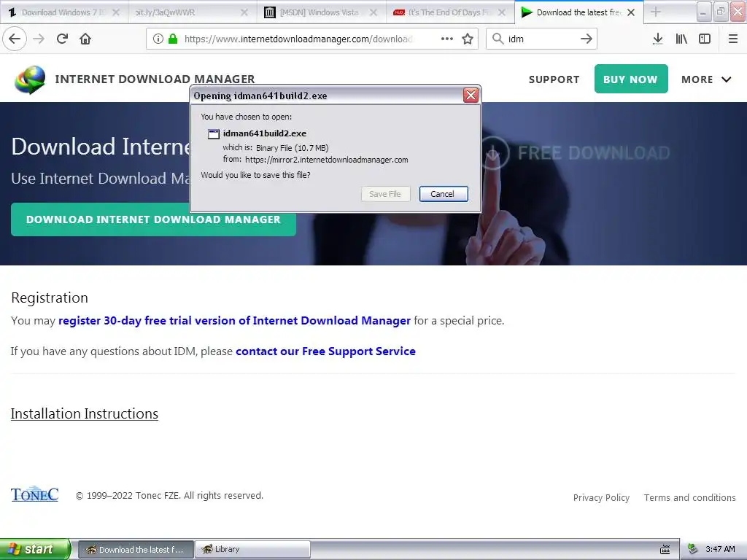
Task: Click the idm search box
Action: point(541,39)
